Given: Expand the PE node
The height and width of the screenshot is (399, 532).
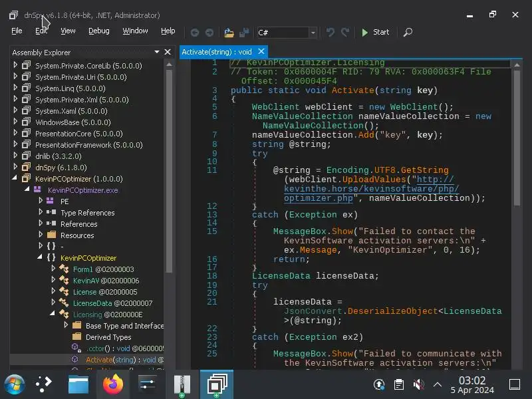Looking at the screenshot, I should (x=41, y=200).
